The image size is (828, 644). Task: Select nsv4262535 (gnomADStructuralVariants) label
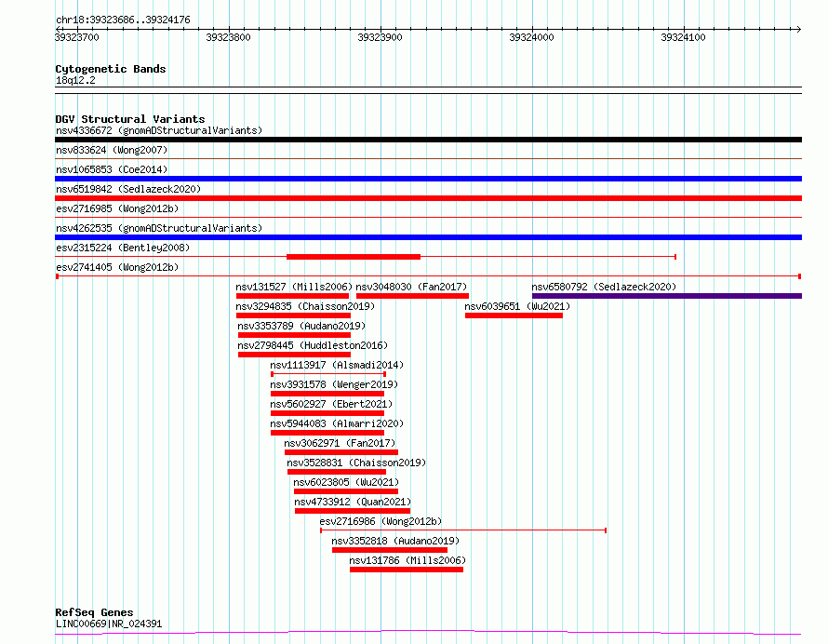pyautogui.click(x=159, y=228)
